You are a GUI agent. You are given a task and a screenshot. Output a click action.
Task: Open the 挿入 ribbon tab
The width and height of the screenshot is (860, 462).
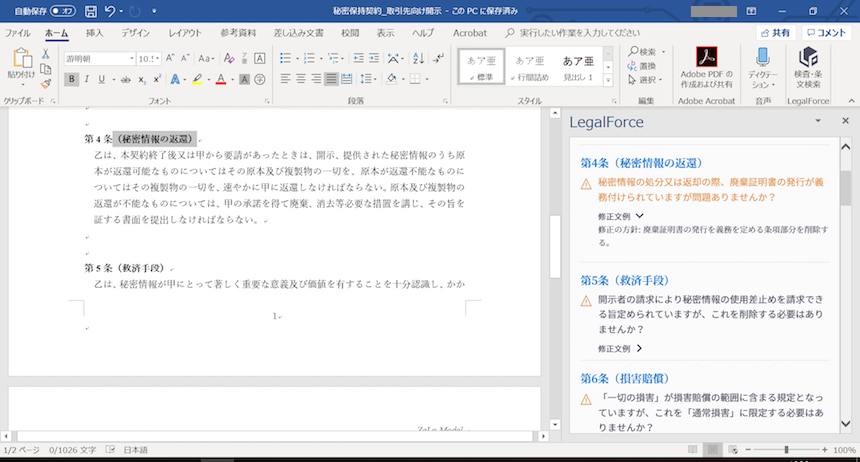pyautogui.click(x=94, y=33)
